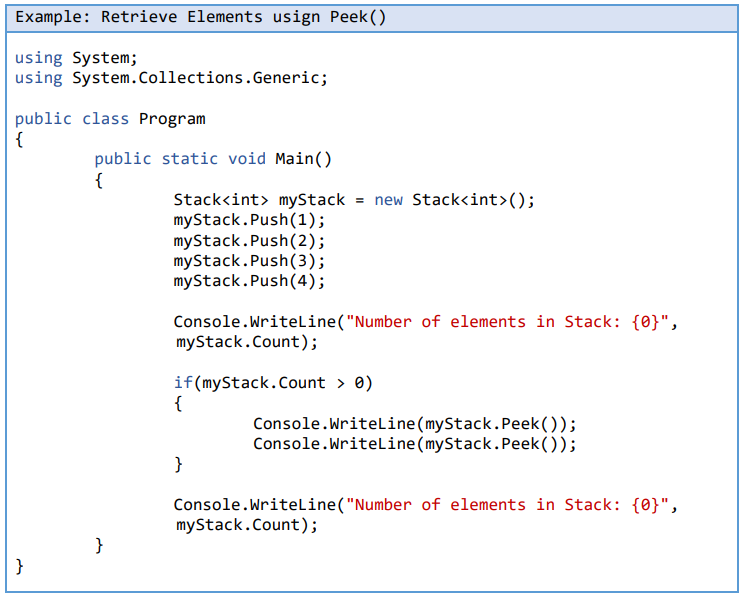Click the myStack.Push(2) statement

249,241
